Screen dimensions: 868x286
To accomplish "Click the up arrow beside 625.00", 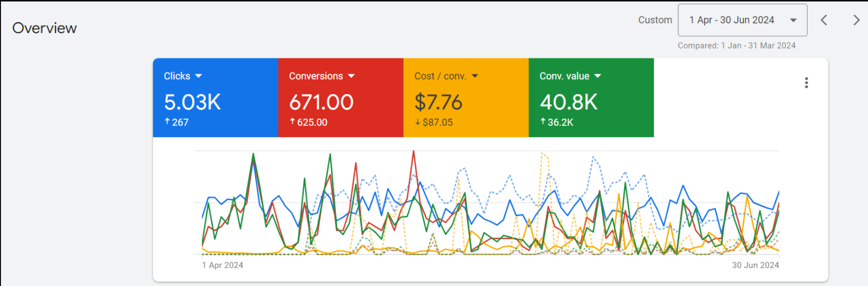I will [x=292, y=122].
